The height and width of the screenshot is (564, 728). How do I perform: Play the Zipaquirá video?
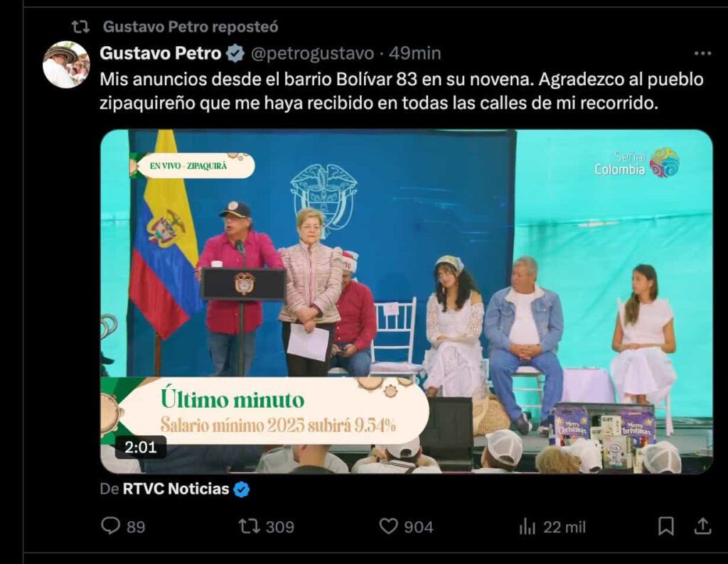tap(406, 301)
